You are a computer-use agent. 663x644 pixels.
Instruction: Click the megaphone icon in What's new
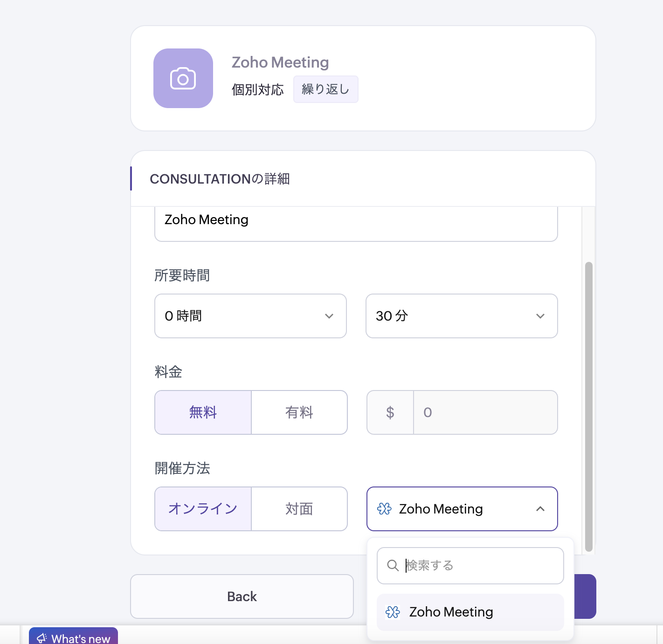(41, 638)
